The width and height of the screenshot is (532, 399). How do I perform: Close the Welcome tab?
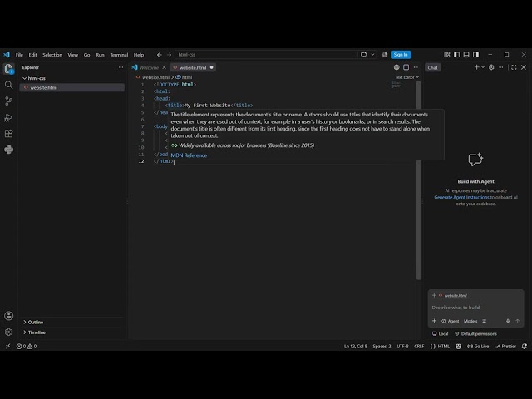(165, 67)
